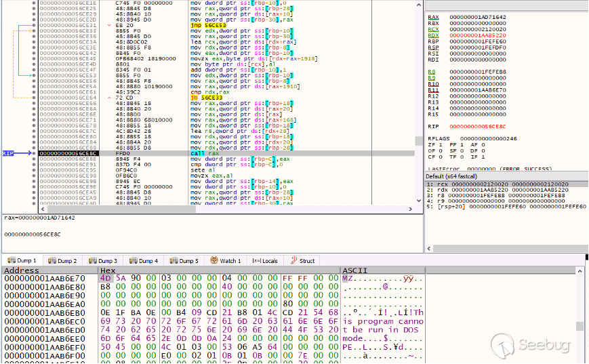Click the Hex column header in dump

[219, 270]
